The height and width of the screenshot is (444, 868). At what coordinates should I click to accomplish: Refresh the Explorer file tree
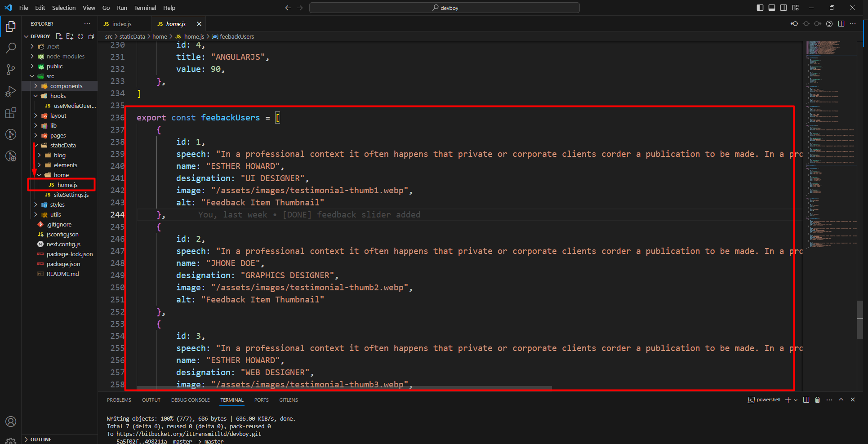pos(80,36)
